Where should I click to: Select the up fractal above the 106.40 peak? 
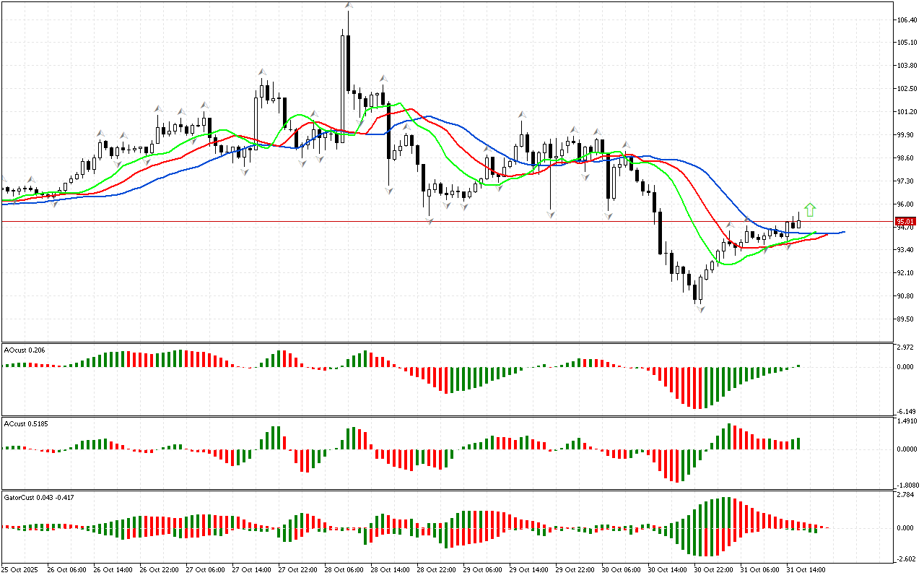tap(349, 6)
